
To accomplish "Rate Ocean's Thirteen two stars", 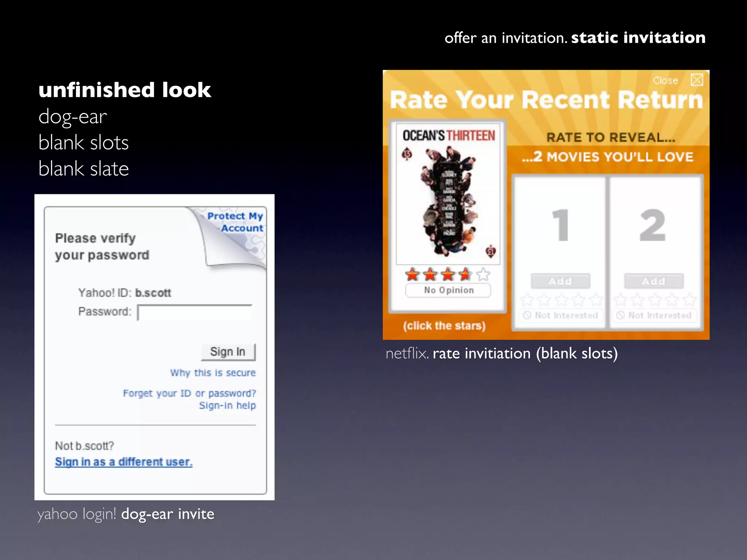I will point(430,275).
